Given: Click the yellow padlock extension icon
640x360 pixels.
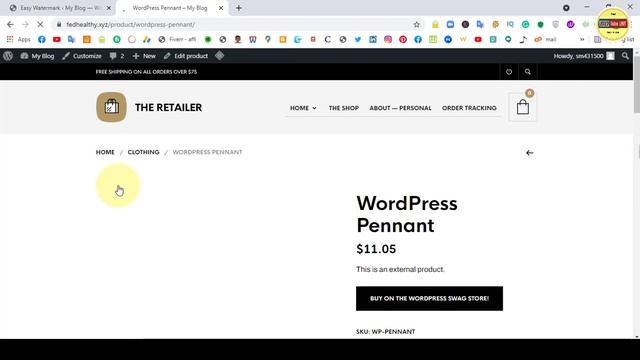Looking at the screenshot, I should (435, 24).
